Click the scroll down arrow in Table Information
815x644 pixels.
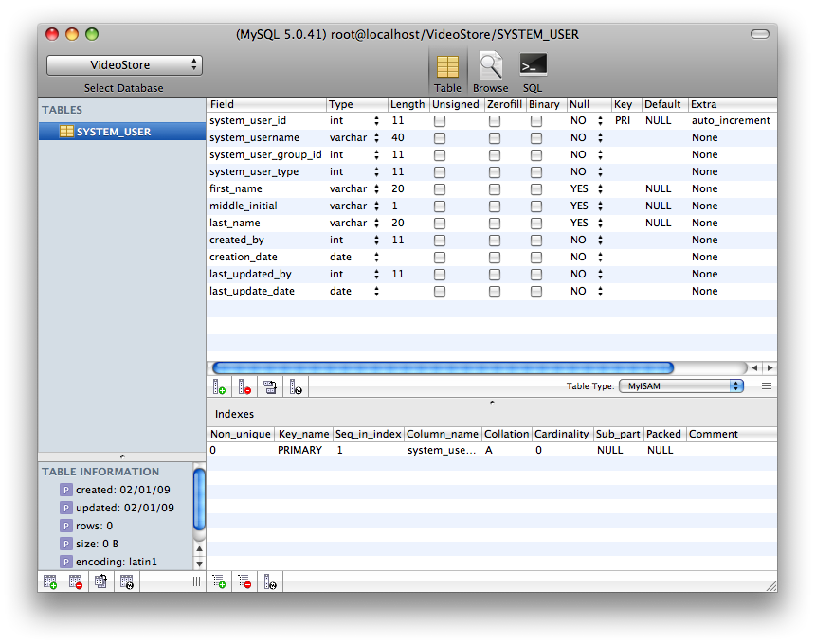click(199, 563)
